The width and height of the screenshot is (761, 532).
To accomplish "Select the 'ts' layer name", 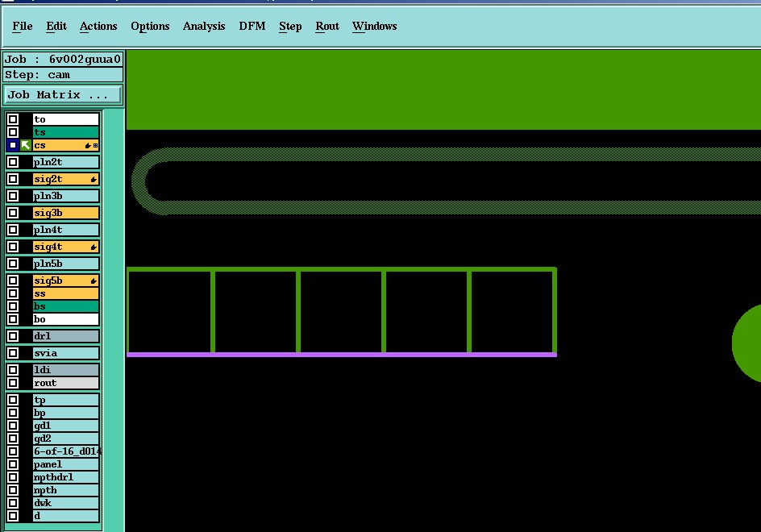I will tap(65, 132).
